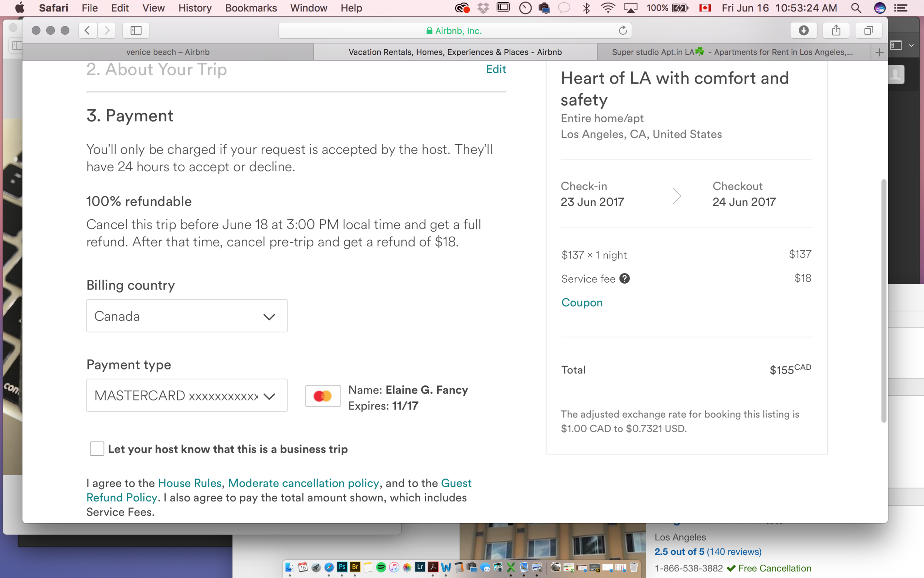Open Photoshop from the Dock
924x578 pixels.
(342, 567)
